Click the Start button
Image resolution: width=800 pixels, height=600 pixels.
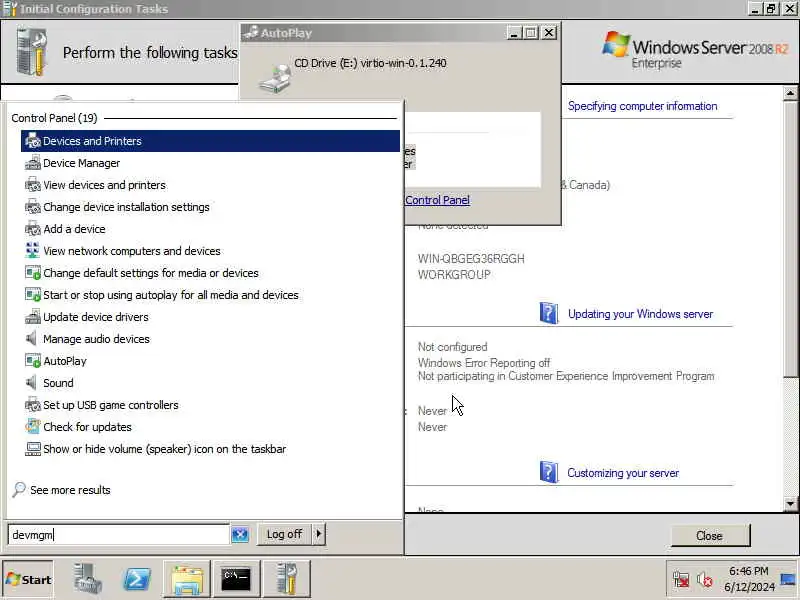click(x=28, y=580)
